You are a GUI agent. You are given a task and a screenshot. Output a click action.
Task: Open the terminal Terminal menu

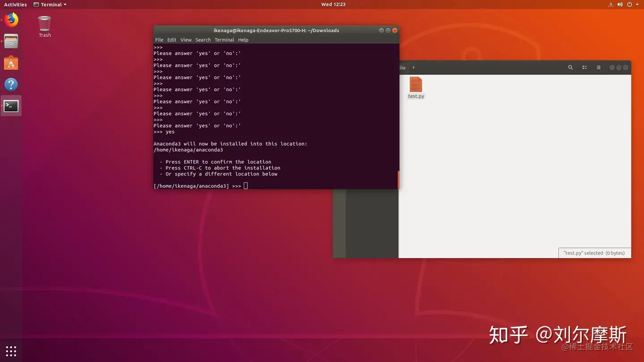coord(225,40)
